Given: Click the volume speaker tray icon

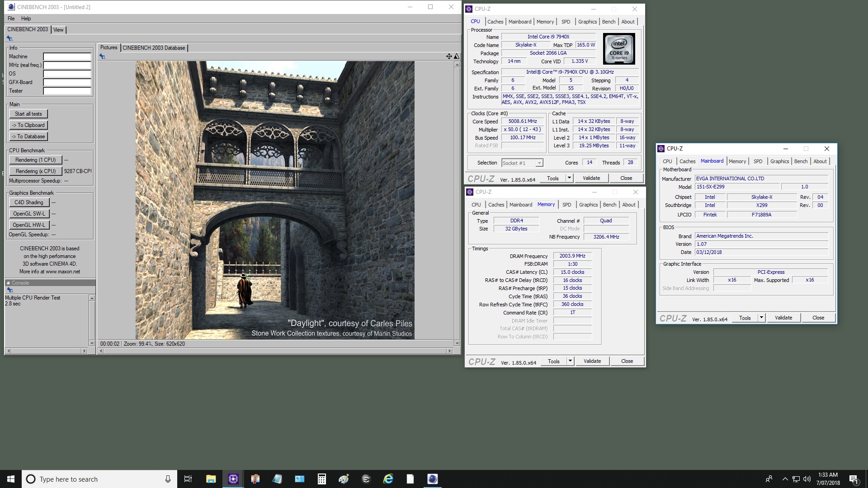Looking at the screenshot, I should pyautogui.click(x=807, y=479).
